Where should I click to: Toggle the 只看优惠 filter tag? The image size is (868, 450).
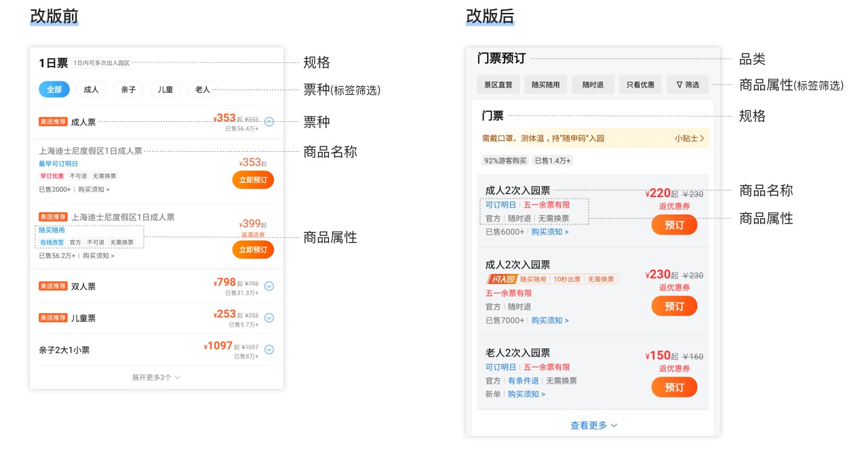[x=639, y=84]
